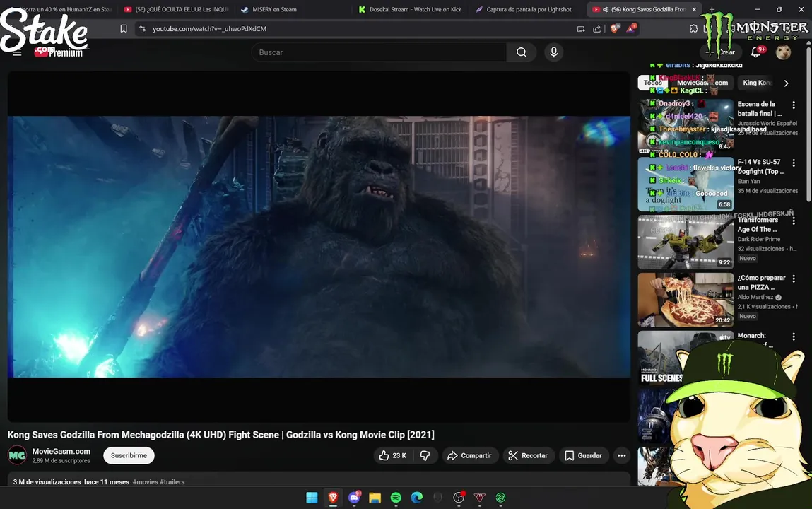
Task: Open Windows Start menu
Action: click(x=312, y=498)
